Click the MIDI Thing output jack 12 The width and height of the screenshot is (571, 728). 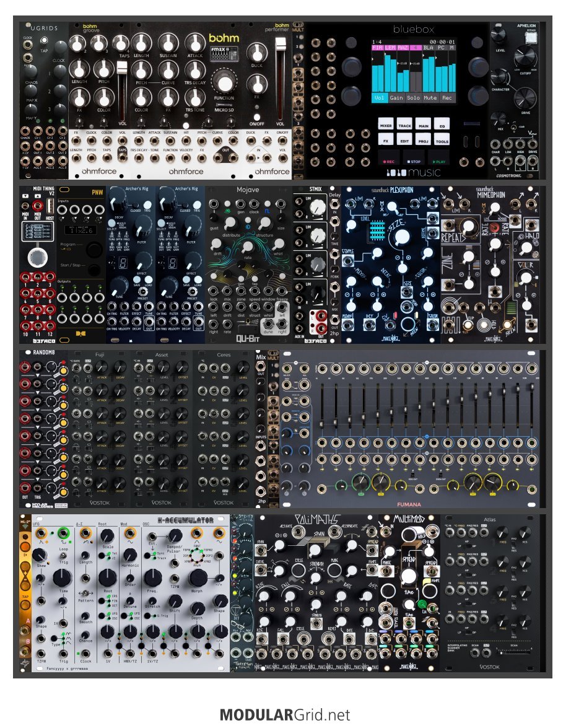pyautogui.click(x=49, y=327)
